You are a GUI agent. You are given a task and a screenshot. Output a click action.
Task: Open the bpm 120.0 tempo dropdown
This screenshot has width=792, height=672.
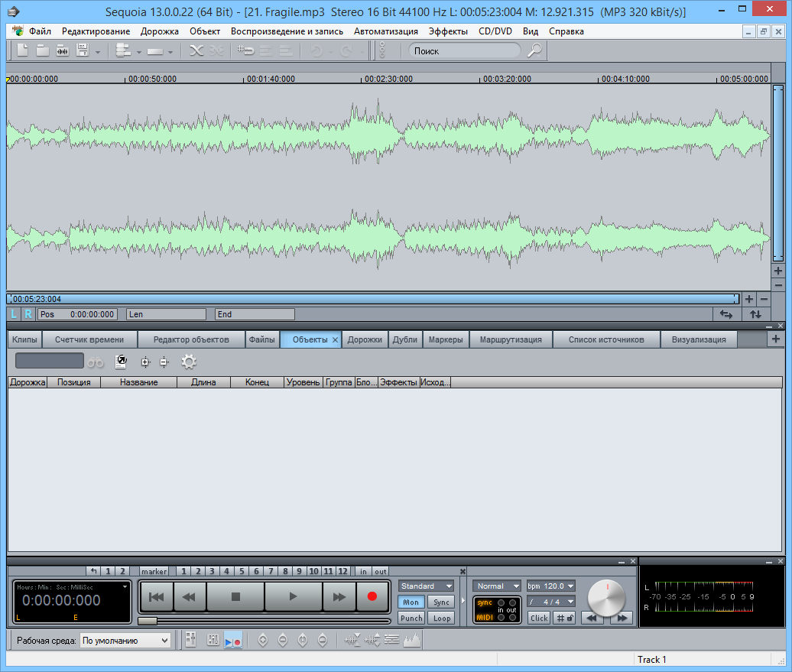pyautogui.click(x=550, y=586)
